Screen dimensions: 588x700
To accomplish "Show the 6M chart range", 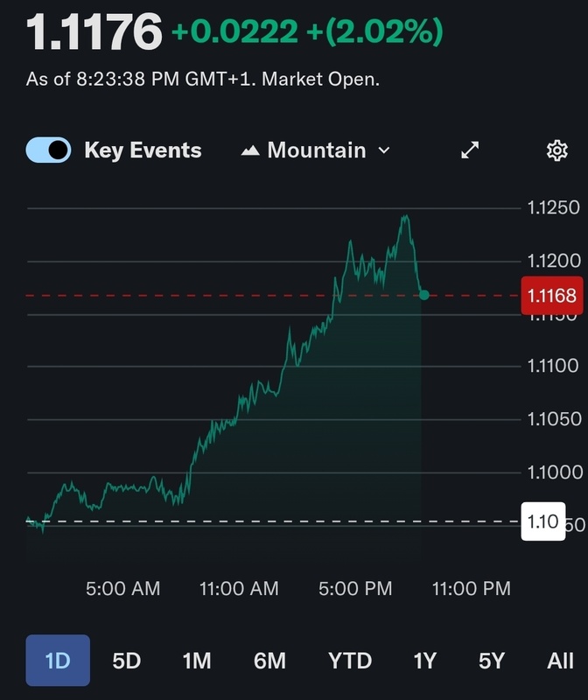I will coord(269,661).
